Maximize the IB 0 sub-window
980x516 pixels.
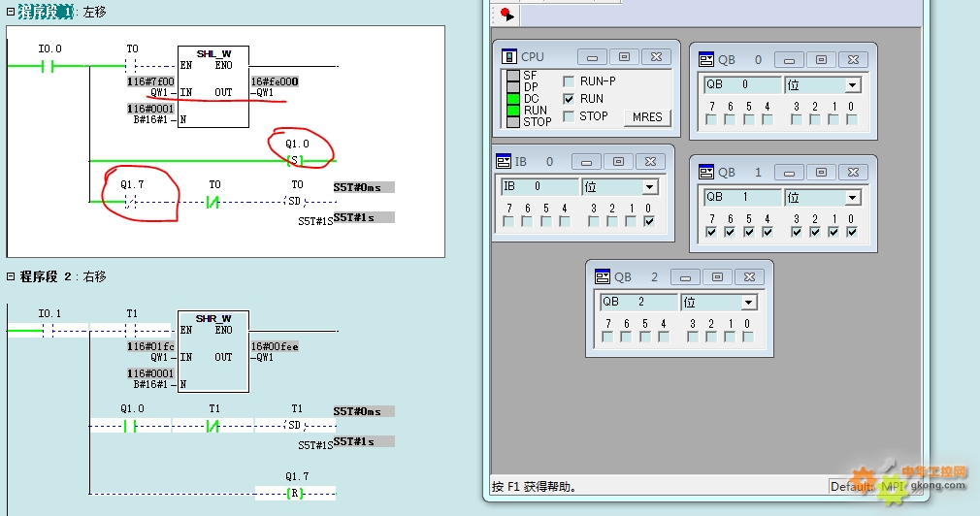619,162
